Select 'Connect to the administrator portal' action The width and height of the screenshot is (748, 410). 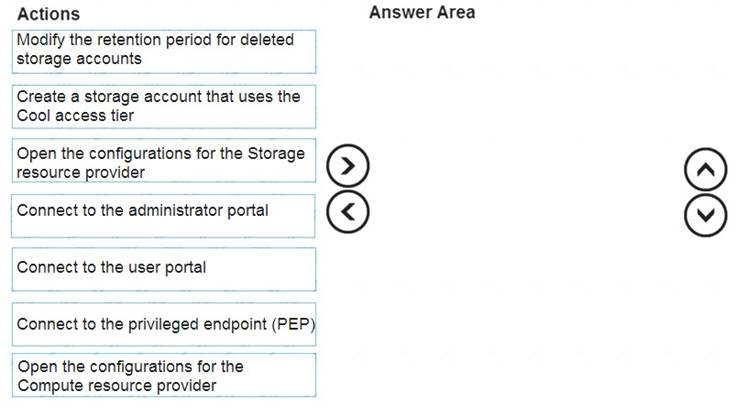[x=163, y=216]
